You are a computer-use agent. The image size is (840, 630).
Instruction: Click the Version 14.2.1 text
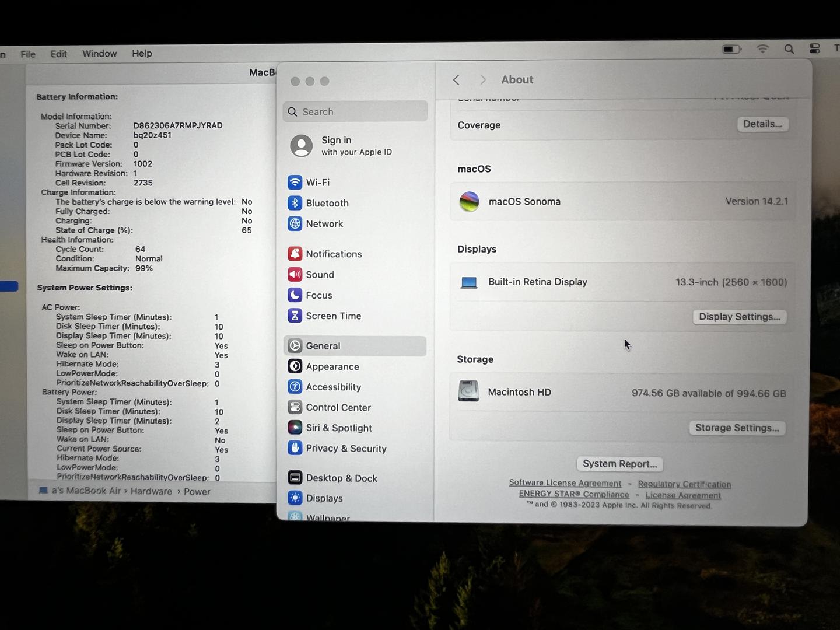coord(757,201)
